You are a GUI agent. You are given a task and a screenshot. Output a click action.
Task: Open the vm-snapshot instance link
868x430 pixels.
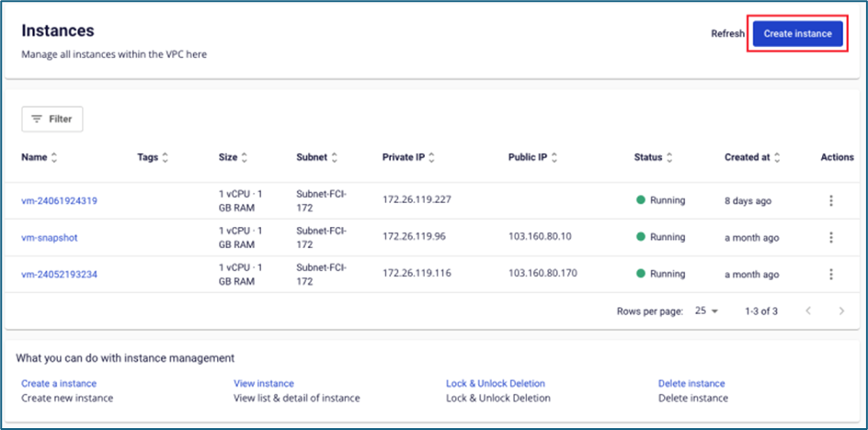click(50, 237)
